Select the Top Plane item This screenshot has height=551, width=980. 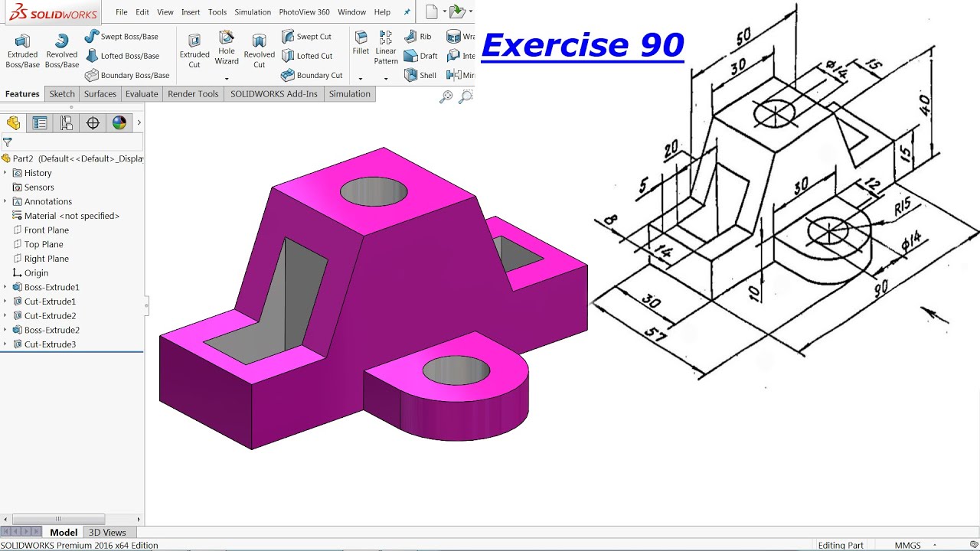(38, 245)
